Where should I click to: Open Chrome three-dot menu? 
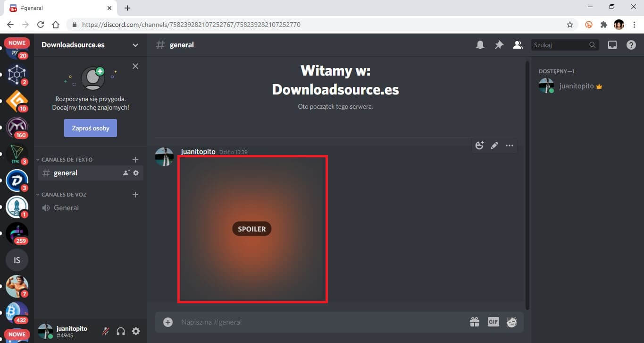634,25
